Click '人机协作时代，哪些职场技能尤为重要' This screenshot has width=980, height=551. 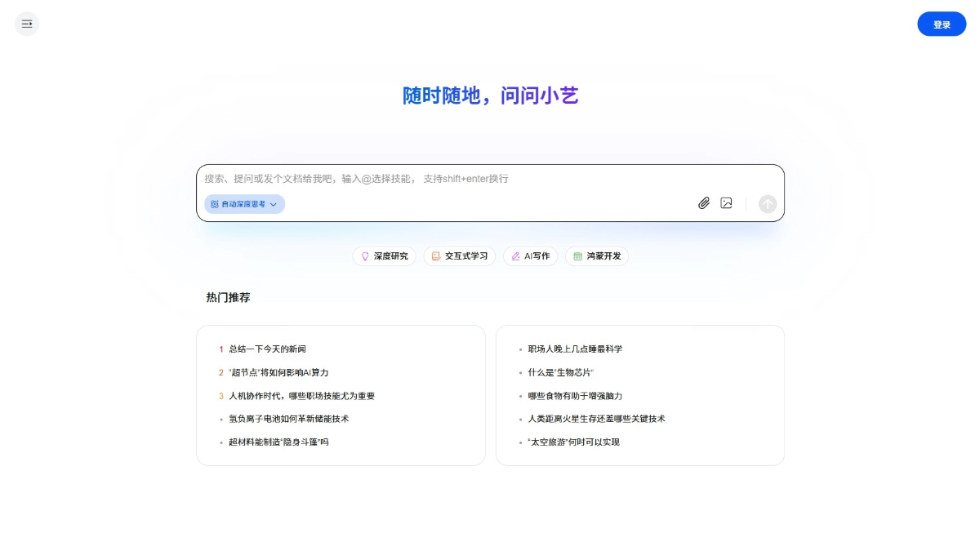(301, 395)
